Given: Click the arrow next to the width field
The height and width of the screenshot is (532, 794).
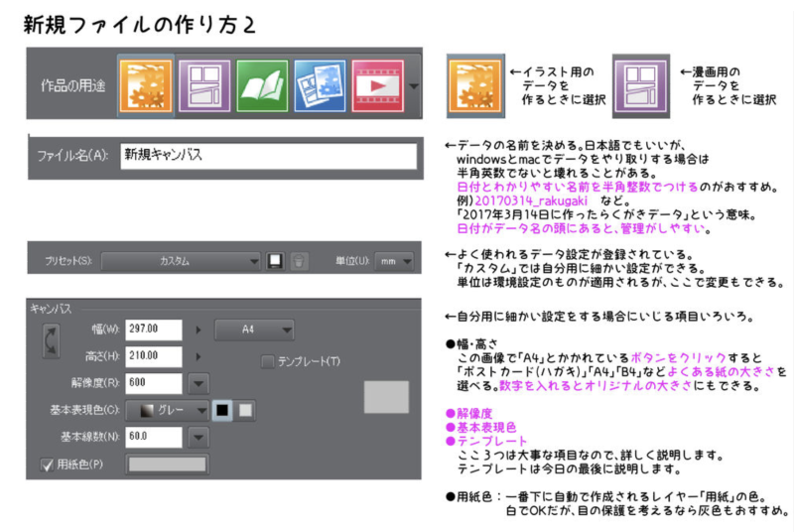Looking at the screenshot, I should pos(198,331).
